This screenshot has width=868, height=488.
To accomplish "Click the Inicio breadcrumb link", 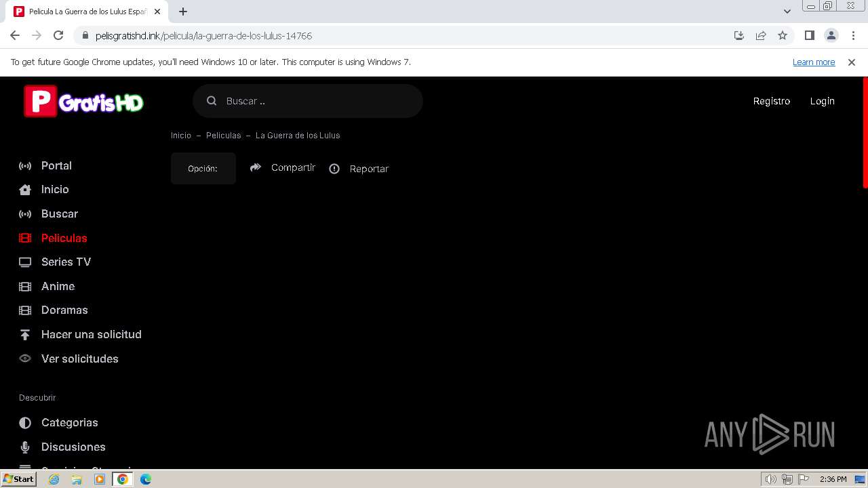I will coord(181,136).
